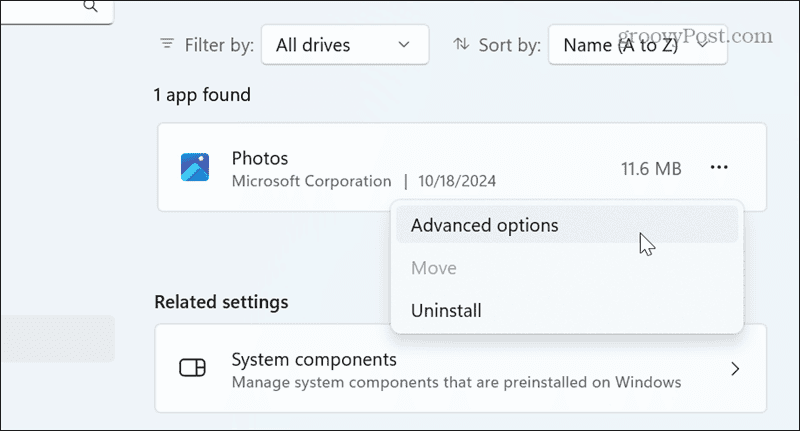Image resolution: width=800 pixels, height=431 pixels.
Task: Click the search magnifier icon
Action: tap(90, 6)
